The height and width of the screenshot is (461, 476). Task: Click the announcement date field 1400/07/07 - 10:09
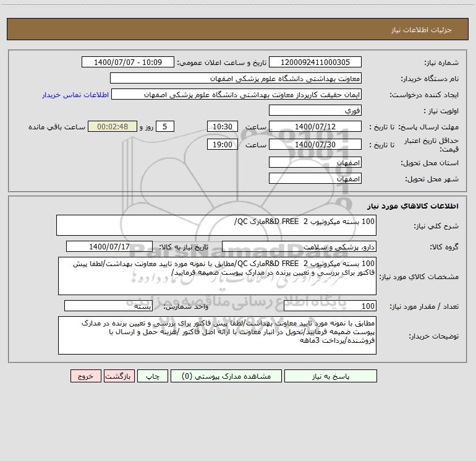tap(128, 62)
